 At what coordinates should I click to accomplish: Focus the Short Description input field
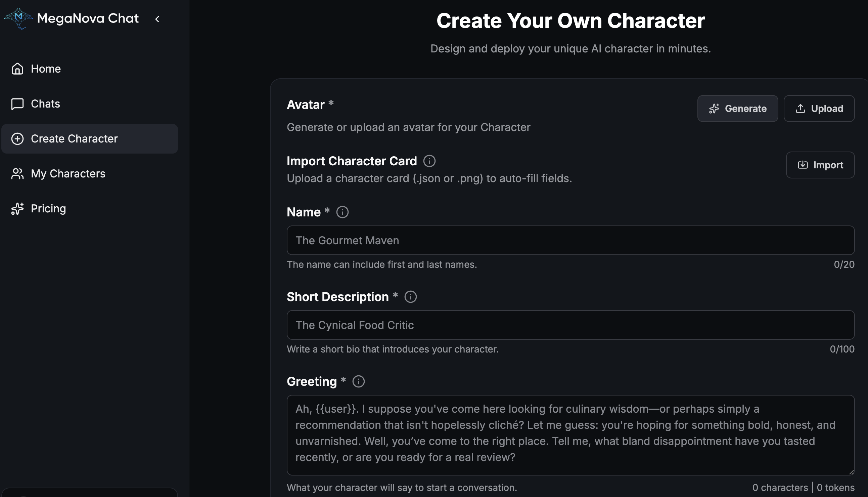(570, 325)
